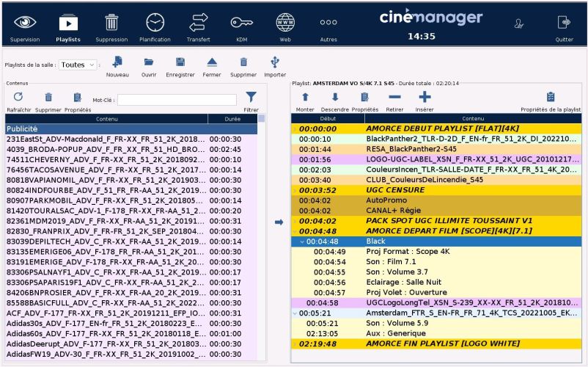Image resolution: width=588 pixels, height=367 pixels.
Task: Expand PACK SPOT UGC ILLIMITE row
Action: [x=295, y=222]
